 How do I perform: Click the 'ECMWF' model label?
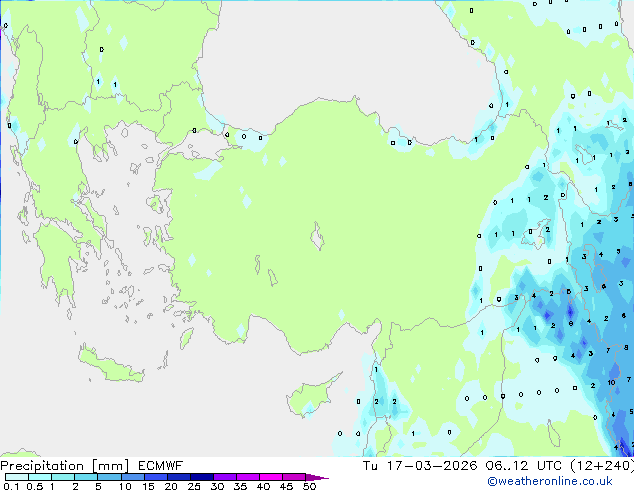coord(161,466)
